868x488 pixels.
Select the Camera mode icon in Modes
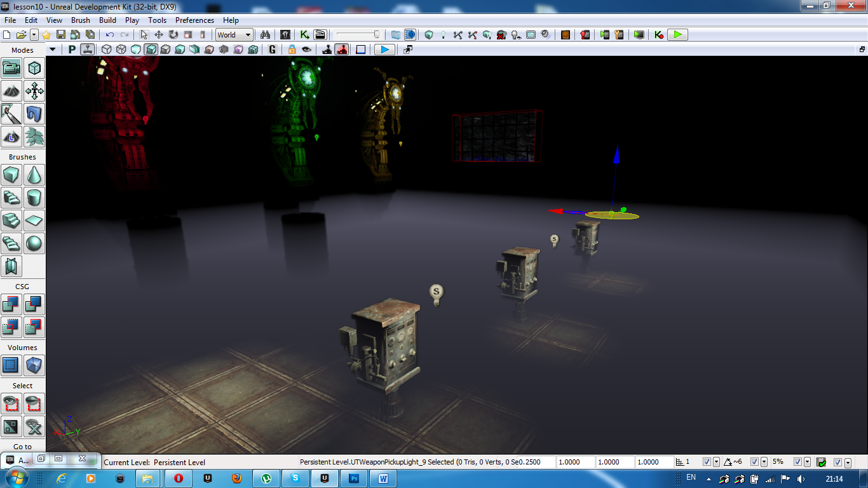coord(12,68)
